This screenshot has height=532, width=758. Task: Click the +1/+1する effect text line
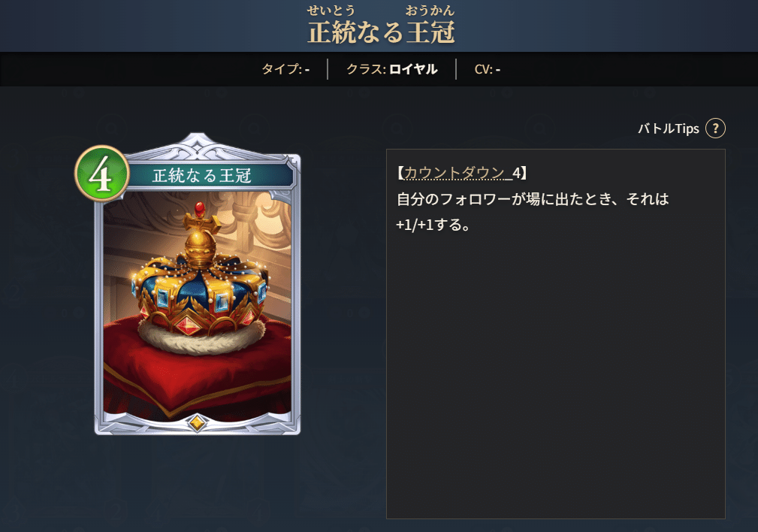pos(433,225)
